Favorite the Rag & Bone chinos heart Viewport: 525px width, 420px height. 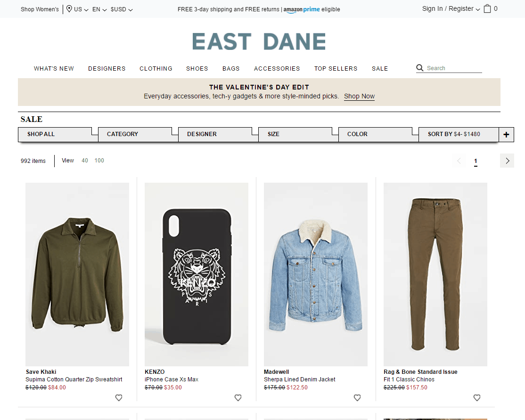(477, 397)
